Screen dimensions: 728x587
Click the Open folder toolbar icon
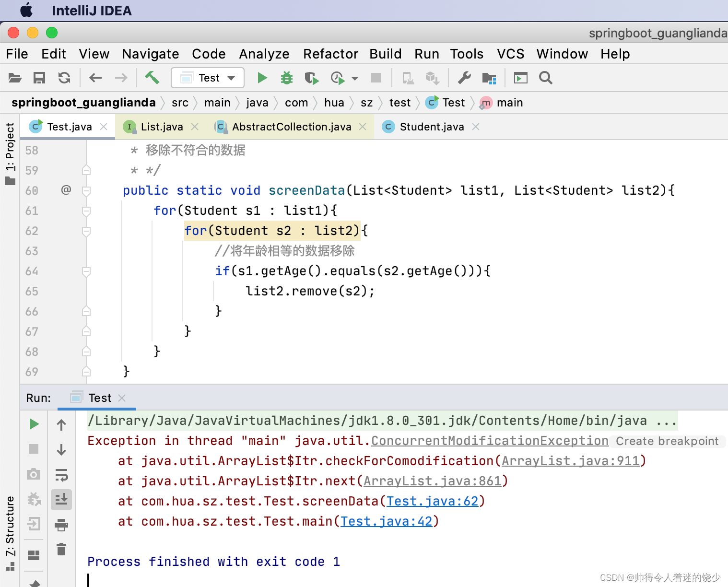click(x=15, y=78)
